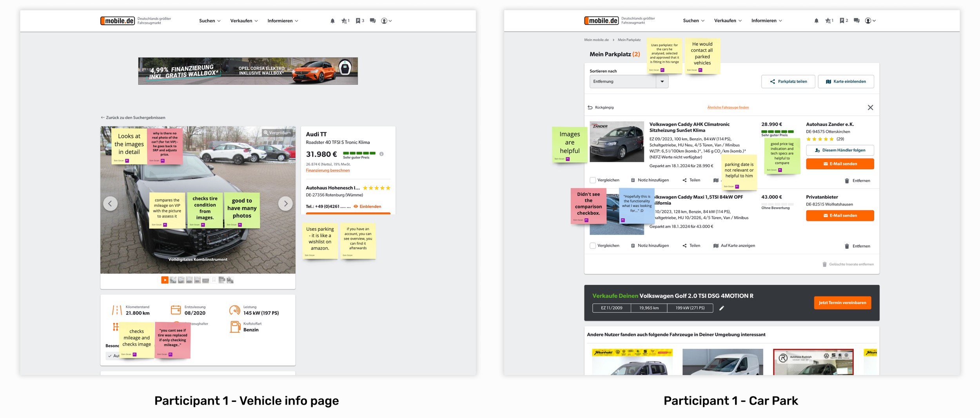Tick Vergleichen checkbox for Caddy Maxi 1,5TSI
The width and height of the screenshot is (980, 418).
[x=593, y=246]
